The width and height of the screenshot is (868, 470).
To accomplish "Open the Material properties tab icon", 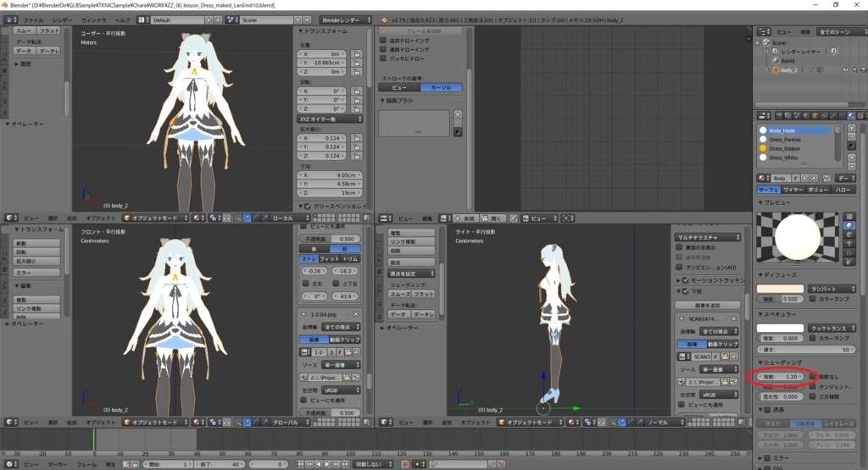I will (851, 115).
